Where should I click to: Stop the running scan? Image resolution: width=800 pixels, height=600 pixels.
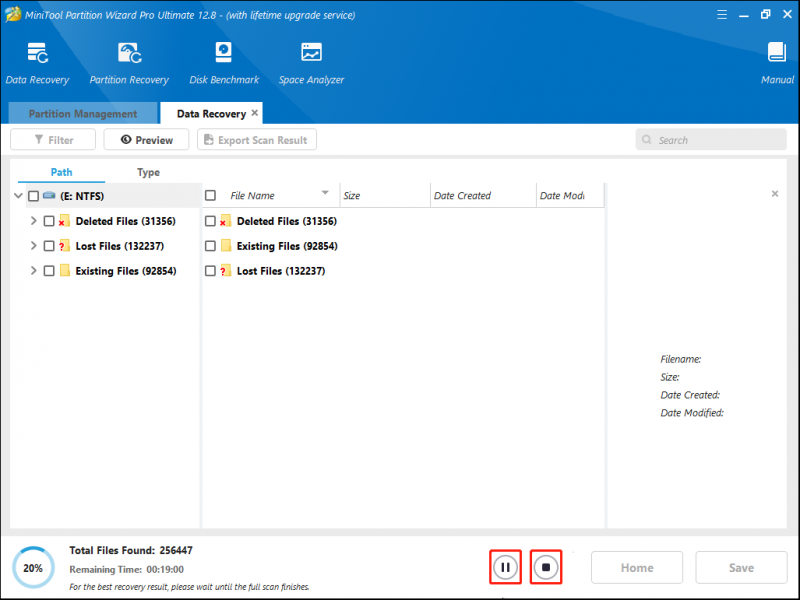tap(546, 567)
